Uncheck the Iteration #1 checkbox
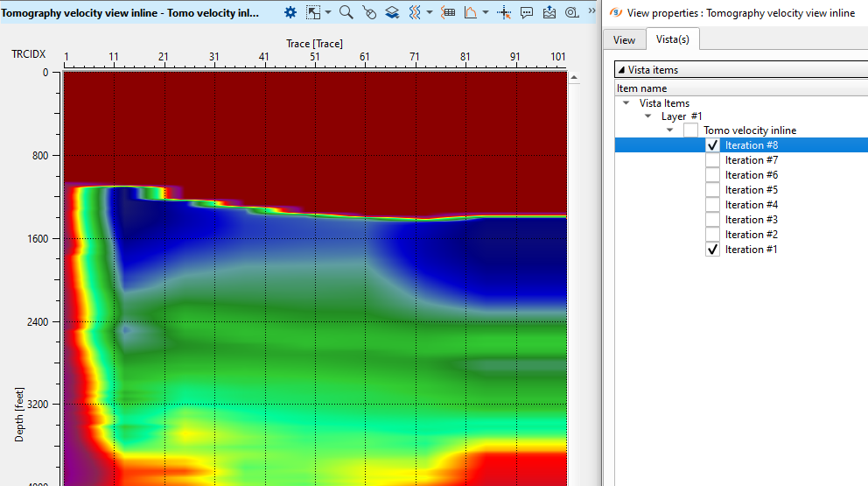The width and height of the screenshot is (868, 486). pyautogui.click(x=713, y=250)
